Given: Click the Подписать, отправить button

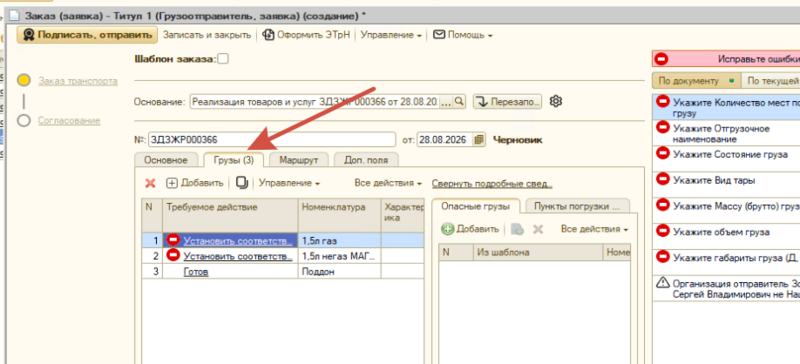Looking at the screenshot, I should (x=87, y=35).
